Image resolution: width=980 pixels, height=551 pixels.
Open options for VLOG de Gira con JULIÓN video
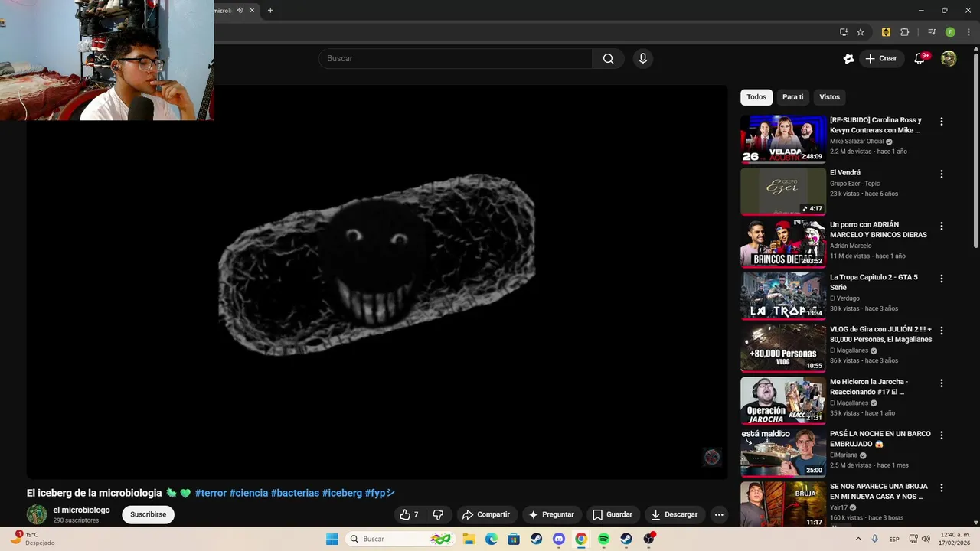pos(942,331)
